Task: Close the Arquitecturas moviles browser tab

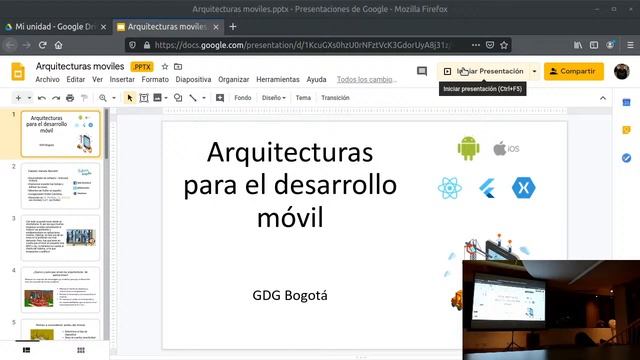Action: point(216,27)
